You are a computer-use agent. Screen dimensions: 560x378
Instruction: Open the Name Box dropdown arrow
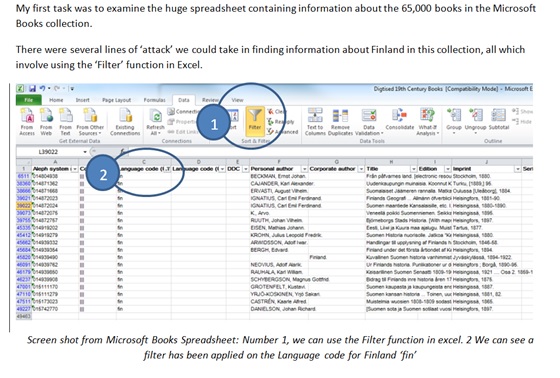click(85, 152)
